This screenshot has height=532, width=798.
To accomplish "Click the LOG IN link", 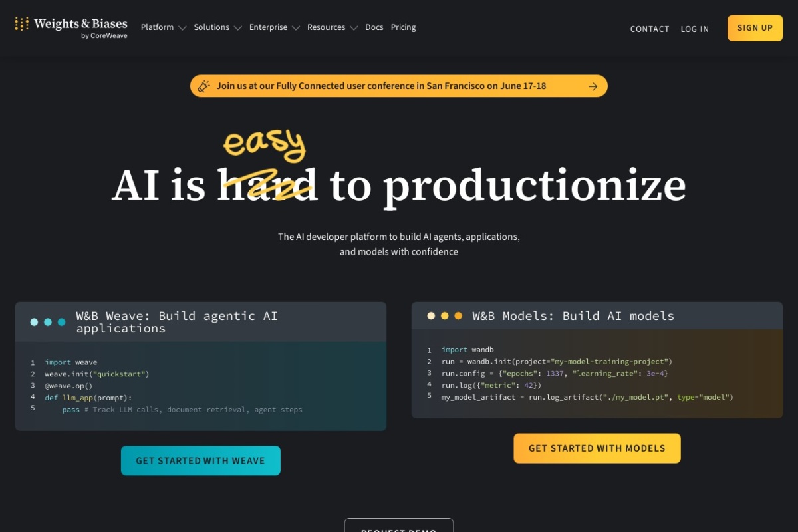I will tap(695, 29).
